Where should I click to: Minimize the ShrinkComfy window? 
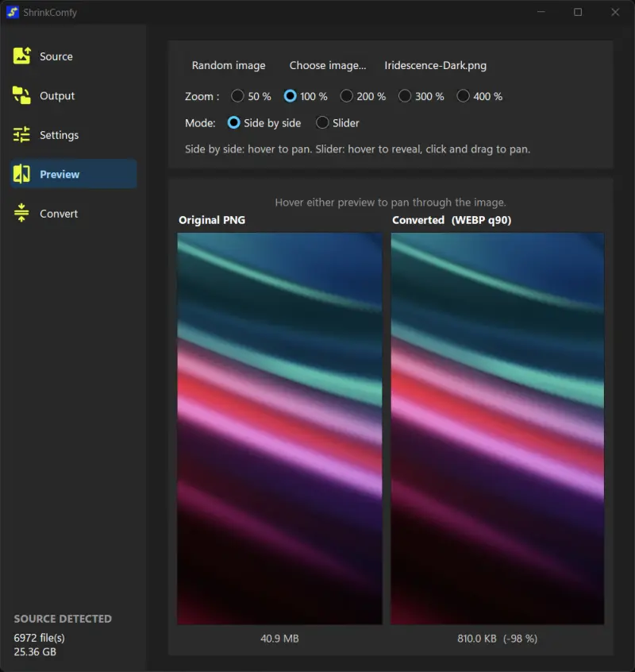coord(541,12)
